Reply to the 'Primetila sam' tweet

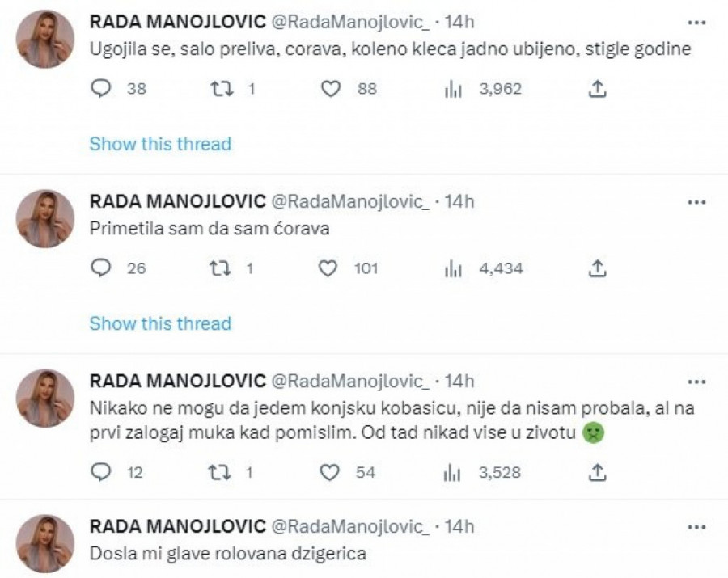(100, 268)
